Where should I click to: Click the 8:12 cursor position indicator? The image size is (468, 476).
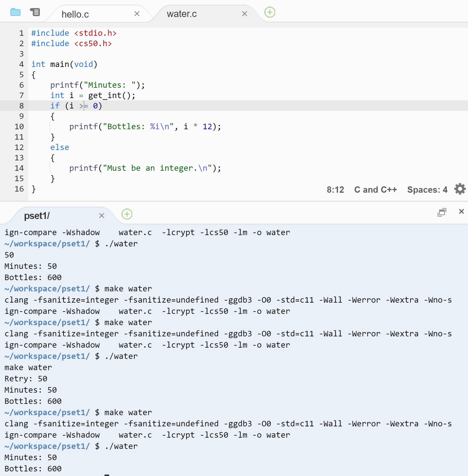[335, 190]
